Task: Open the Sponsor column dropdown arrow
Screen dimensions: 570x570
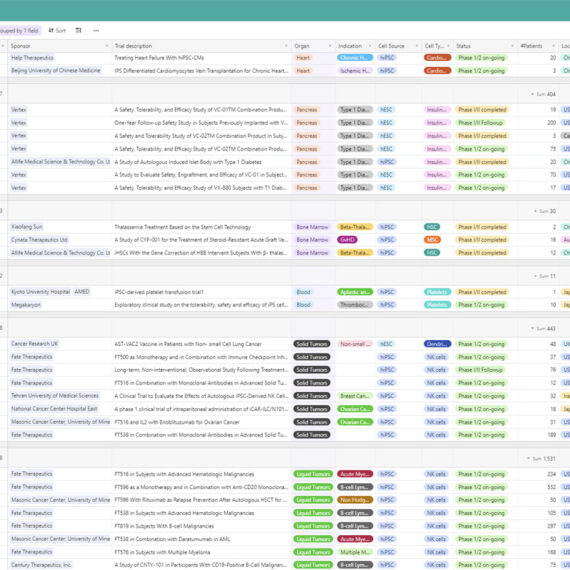Action: point(107,46)
